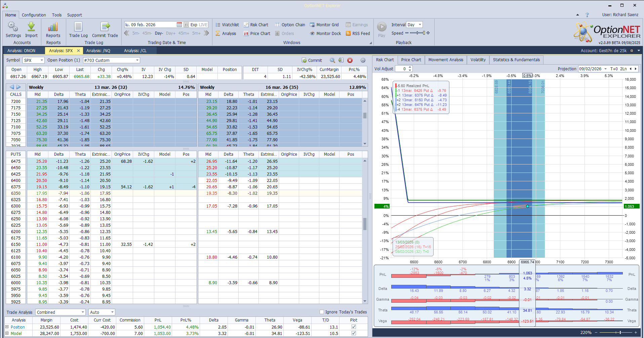Switch to the Analysis: /NQ tab
The height and width of the screenshot is (338, 644).
click(x=98, y=50)
